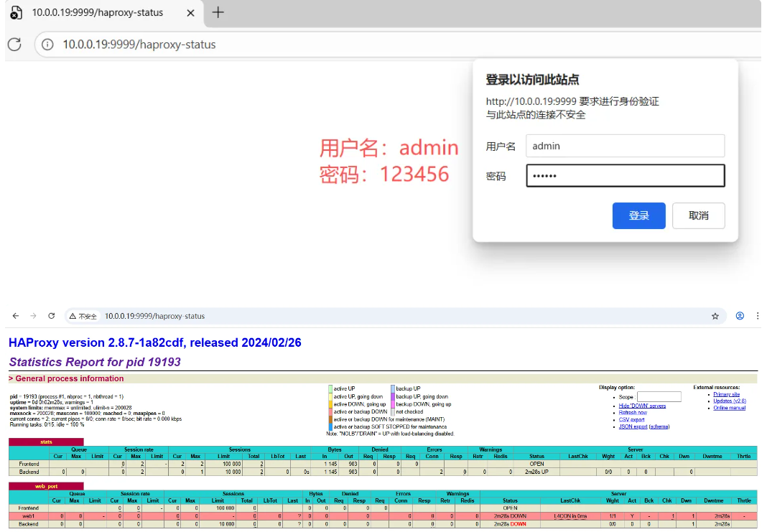Screen dimensions: 767x532
Task: Select the haproxy-status browser tab
Action: pyautogui.click(x=97, y=13)
